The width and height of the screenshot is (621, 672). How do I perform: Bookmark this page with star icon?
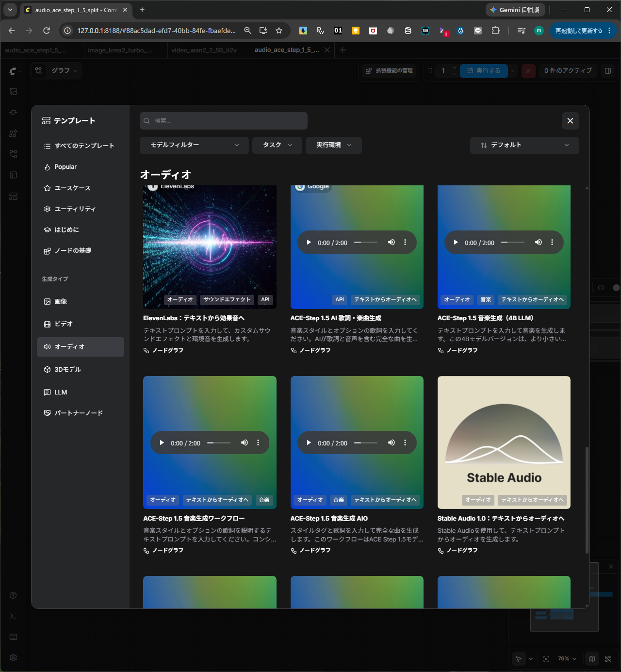point(279,31)
